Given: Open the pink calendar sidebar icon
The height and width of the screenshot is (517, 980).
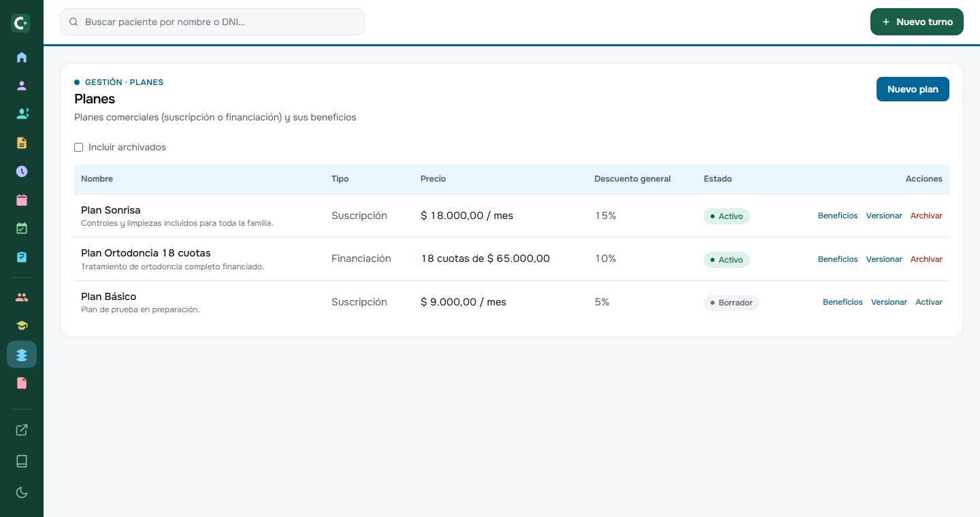Looking at the screenshot, I should click(x=22, y=200).
